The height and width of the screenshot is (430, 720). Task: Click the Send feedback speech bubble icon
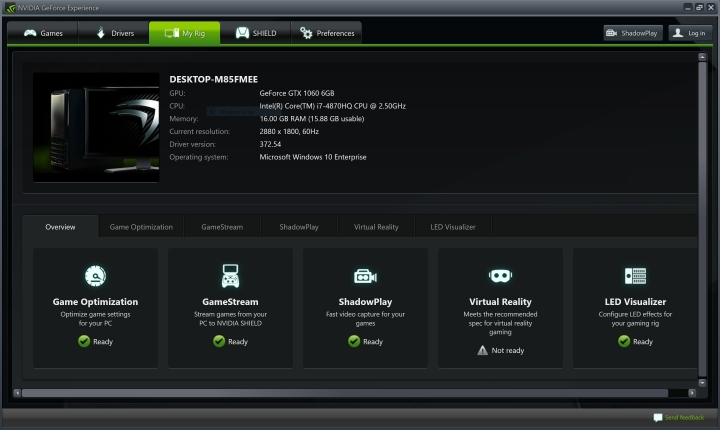click(x=658, y=417)
